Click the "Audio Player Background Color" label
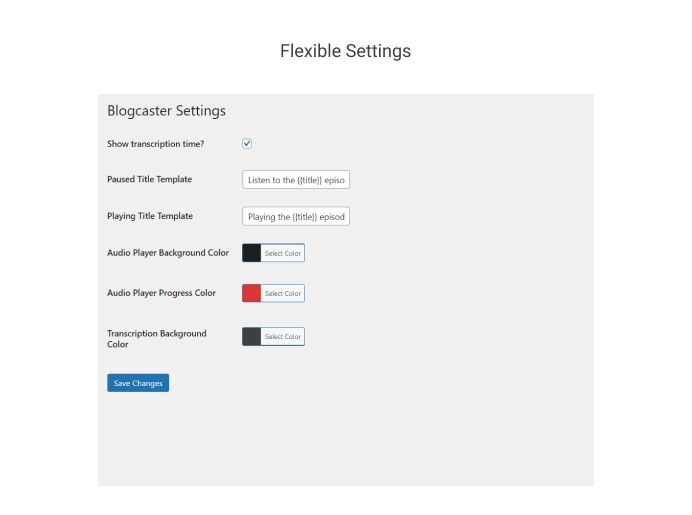The image size is (692, 515). (x=168, y=253)
